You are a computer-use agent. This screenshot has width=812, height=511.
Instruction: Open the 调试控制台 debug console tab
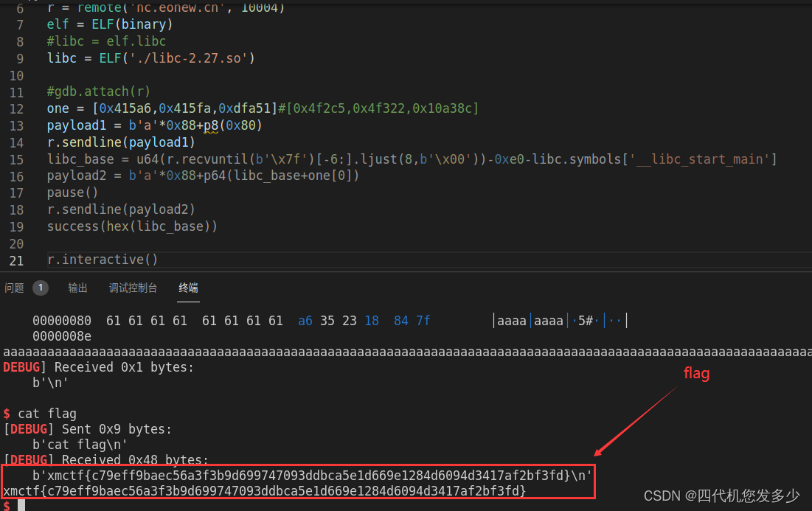(x=133, y=288)
